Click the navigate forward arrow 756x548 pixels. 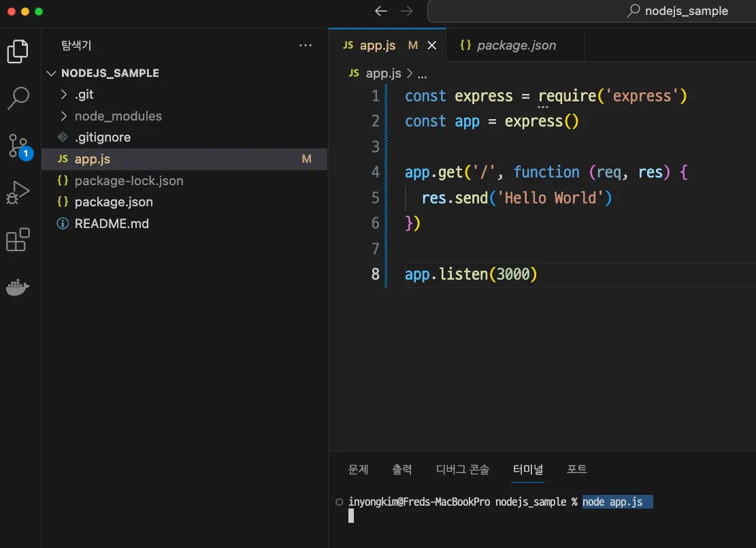(407, 11)
